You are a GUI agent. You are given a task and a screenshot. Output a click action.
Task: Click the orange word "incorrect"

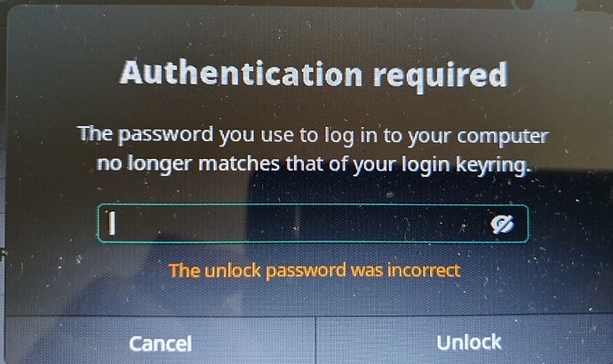[x=424, y=270]
